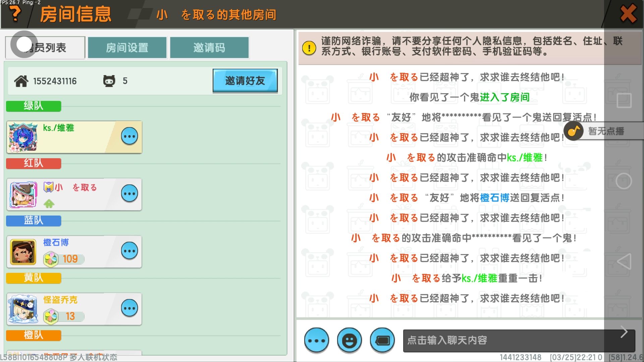The image size is (644, 362).
Task: Open the question mark help icon
Action: [15, 14]
